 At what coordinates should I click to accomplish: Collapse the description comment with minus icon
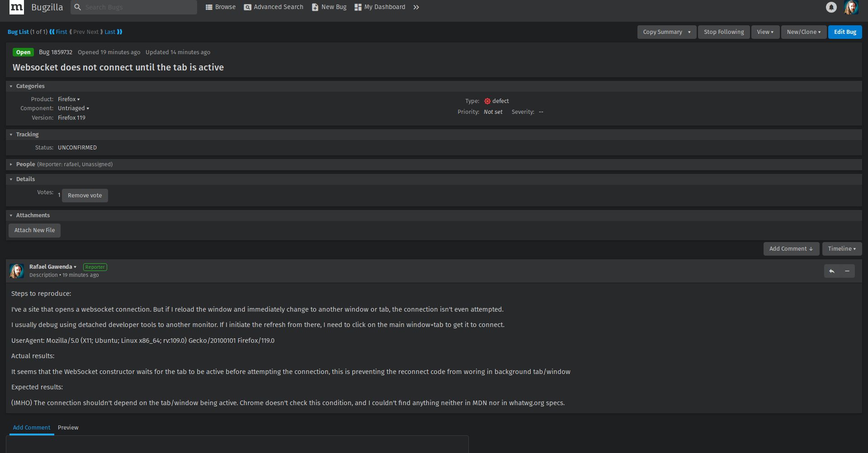click(847, 271)
